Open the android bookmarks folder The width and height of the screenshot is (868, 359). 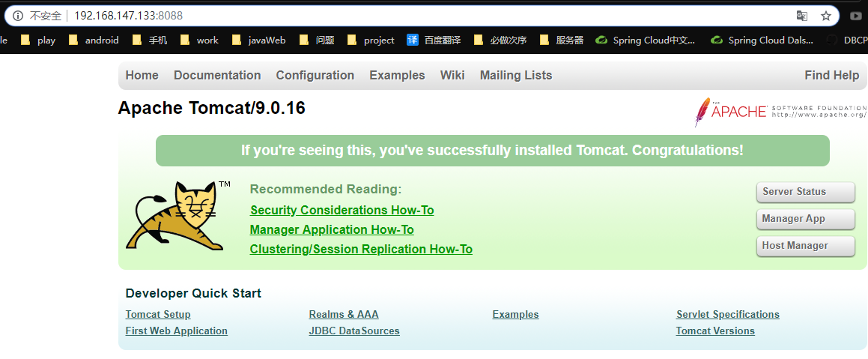click(94, 40)
